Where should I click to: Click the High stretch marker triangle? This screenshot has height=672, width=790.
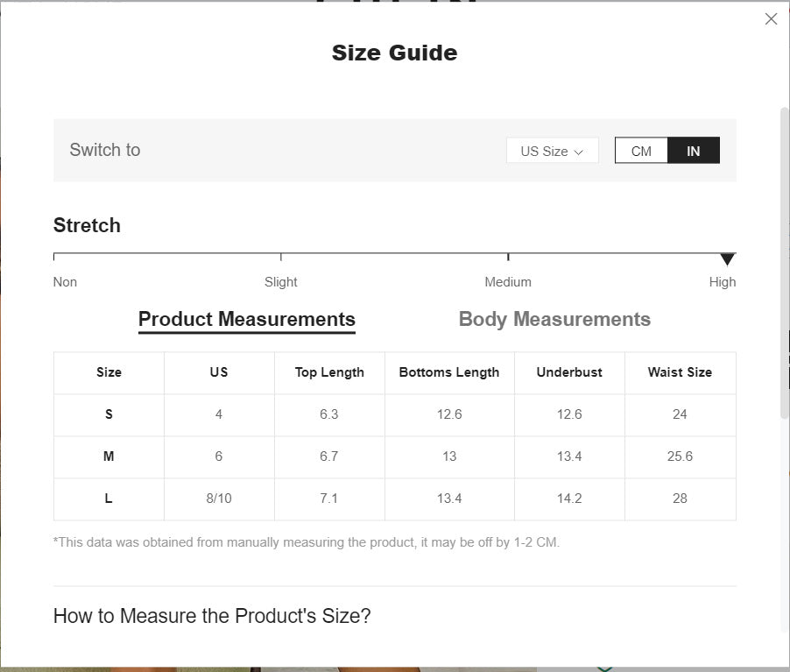727,259
